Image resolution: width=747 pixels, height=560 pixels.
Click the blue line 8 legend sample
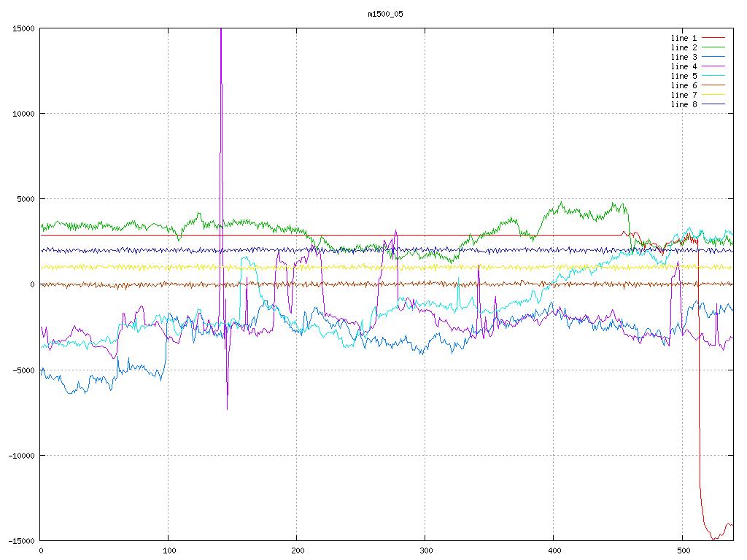(x=714, y=104)
